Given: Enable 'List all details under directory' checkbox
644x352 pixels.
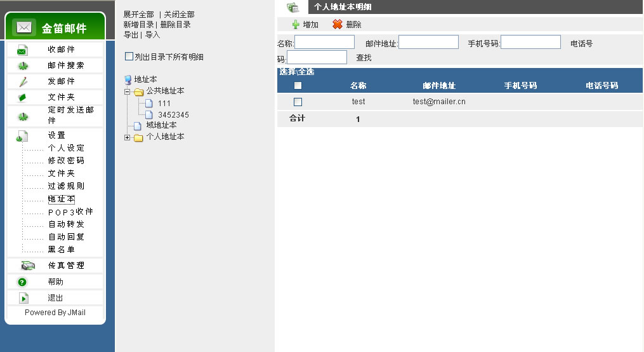Looking at the screenshot, I should pos(129,57).
